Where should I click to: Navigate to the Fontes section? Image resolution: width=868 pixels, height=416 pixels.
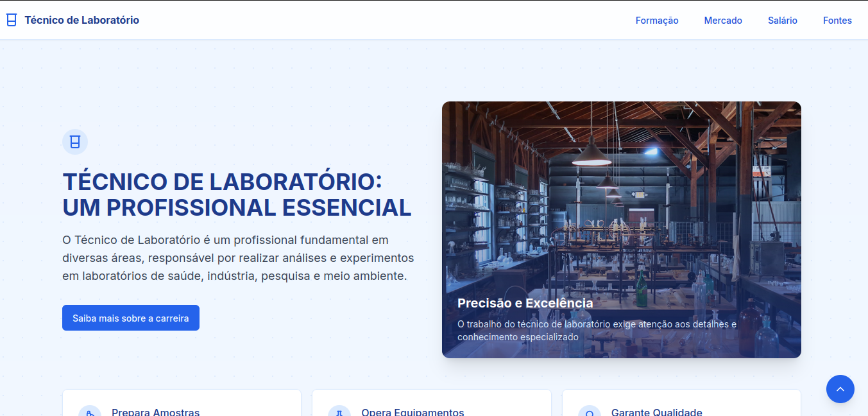click(x=837, y=20)
